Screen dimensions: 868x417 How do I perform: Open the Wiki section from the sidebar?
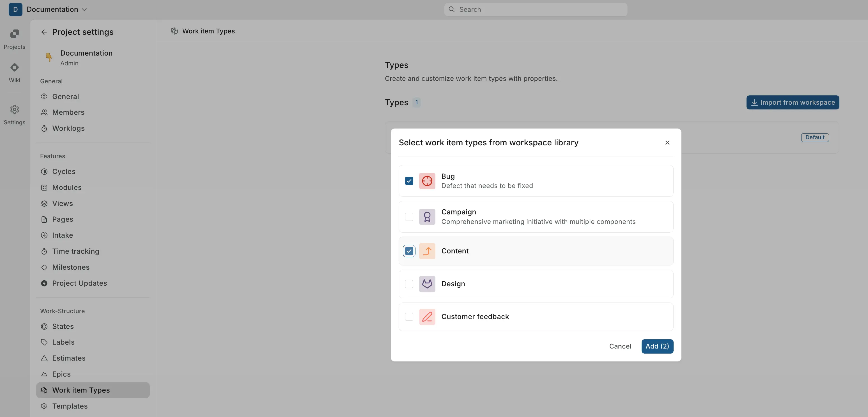(14, 72)
